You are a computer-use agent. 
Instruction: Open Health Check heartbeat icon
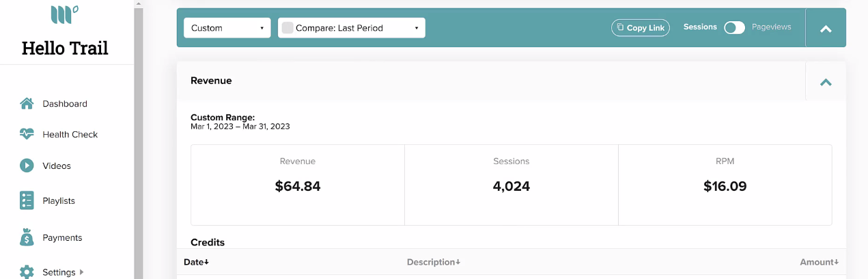[x=27, y=134]
